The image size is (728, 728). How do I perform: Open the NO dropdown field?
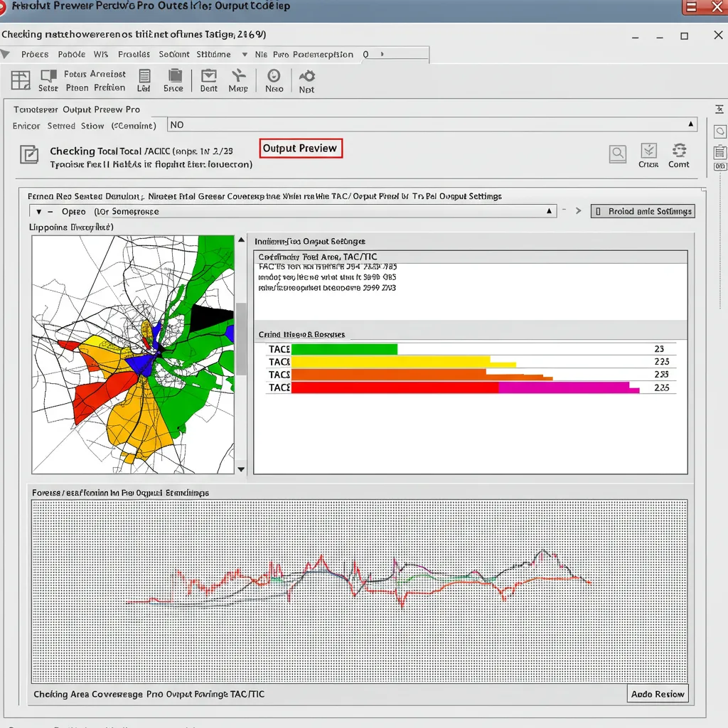432,124
